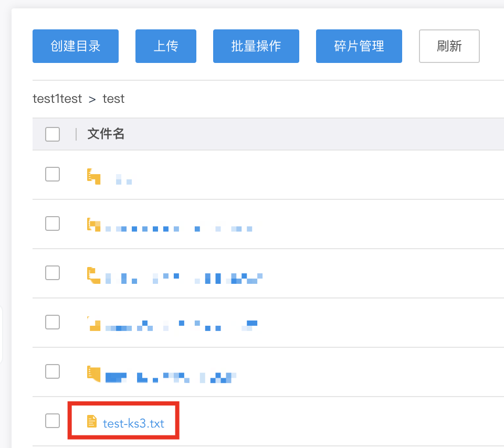The image size is (504, 448).
Task: Click the 创建目录 button
Action: coord(76,46)
